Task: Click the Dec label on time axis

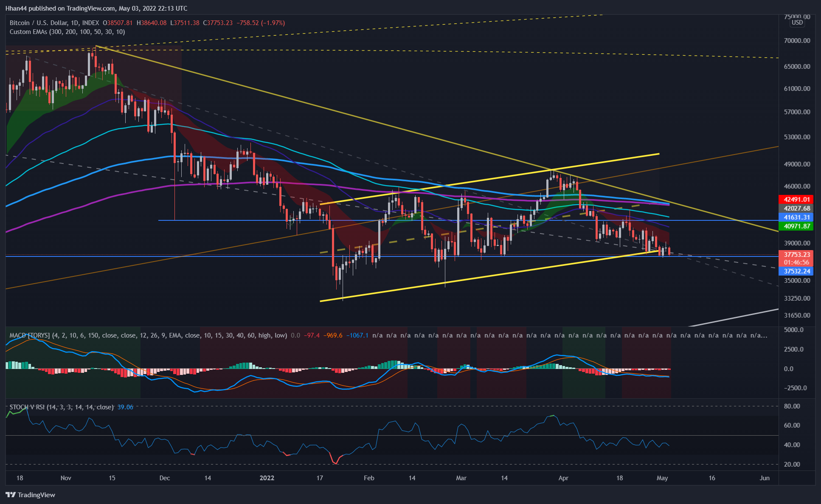Action: [x=165, y=478]
